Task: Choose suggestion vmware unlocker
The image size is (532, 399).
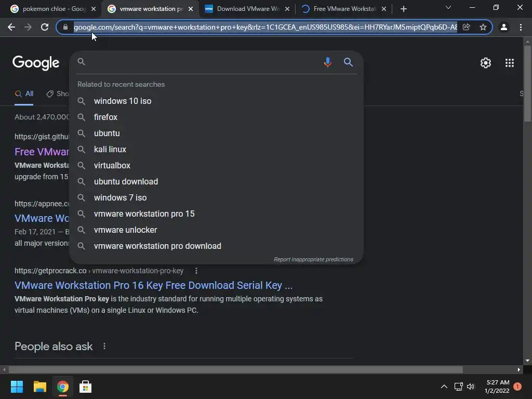Action: coord(217,230)
